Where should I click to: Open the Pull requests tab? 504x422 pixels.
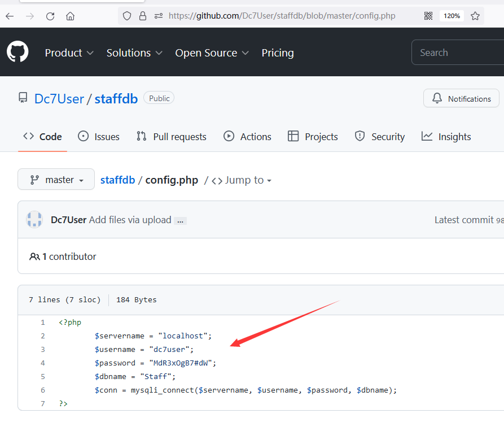point(172,137)
